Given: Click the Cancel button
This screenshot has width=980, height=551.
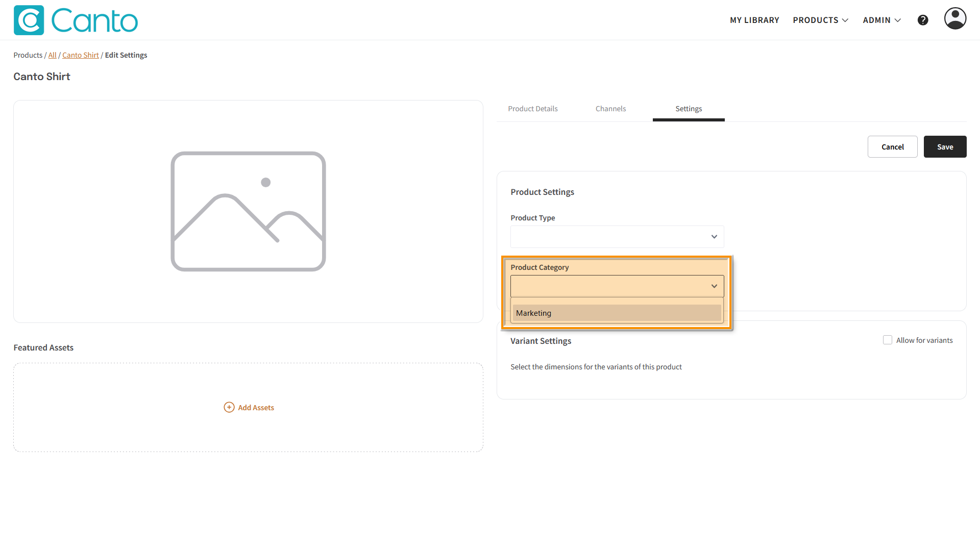Looking at the screenshot, I should coord(892,147).
